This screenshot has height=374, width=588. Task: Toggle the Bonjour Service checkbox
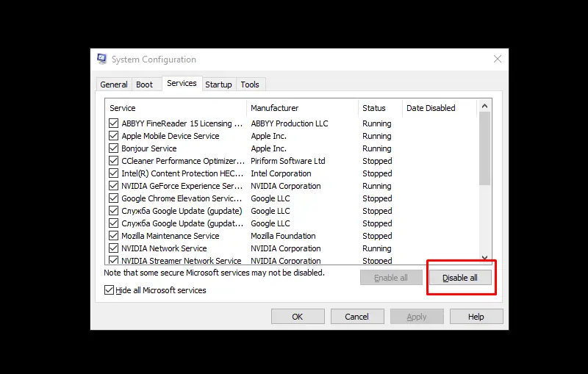[x=113, y=148]
